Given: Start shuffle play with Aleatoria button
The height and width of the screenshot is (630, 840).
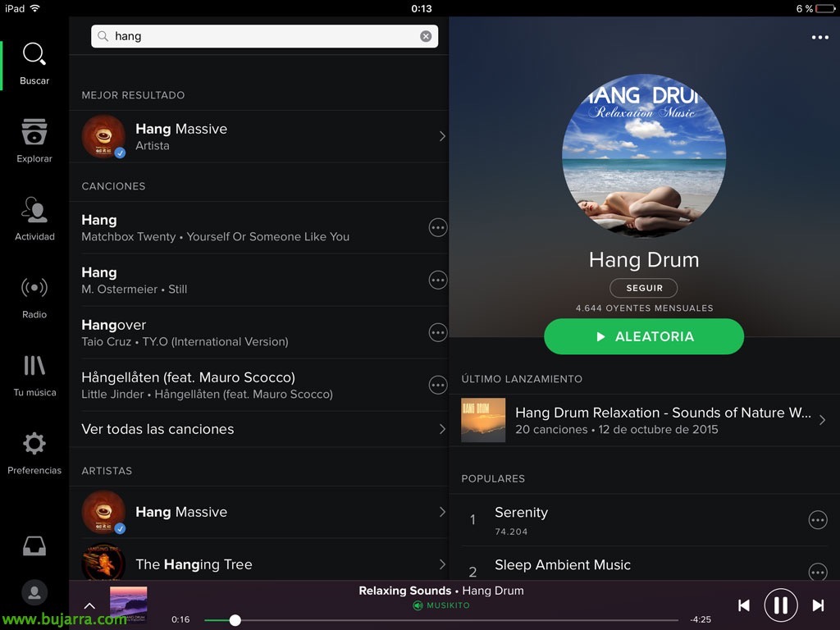Looking at the screenshot, I should click(643, 336).
